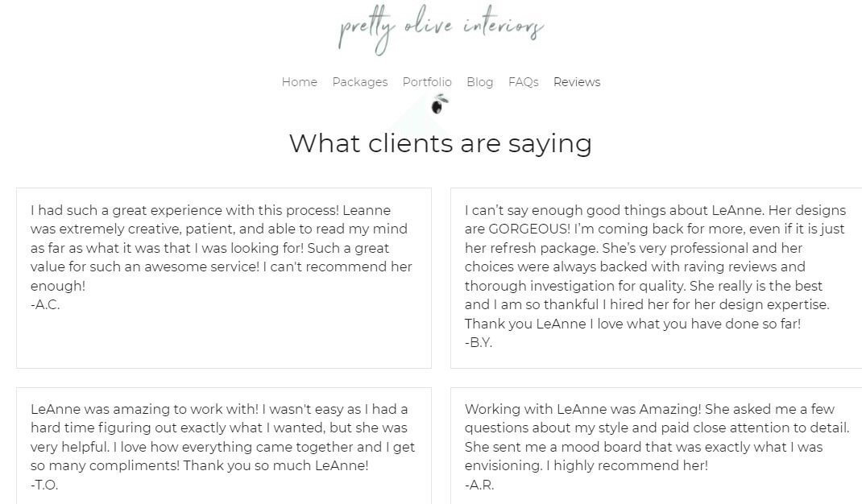Screen dimensions: 862x504
Task: Go to the Home page
Action: [x=299, y=82]
